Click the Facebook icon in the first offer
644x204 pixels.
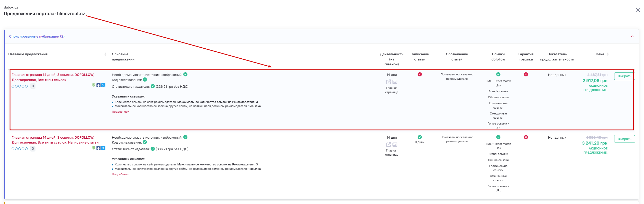98,85
